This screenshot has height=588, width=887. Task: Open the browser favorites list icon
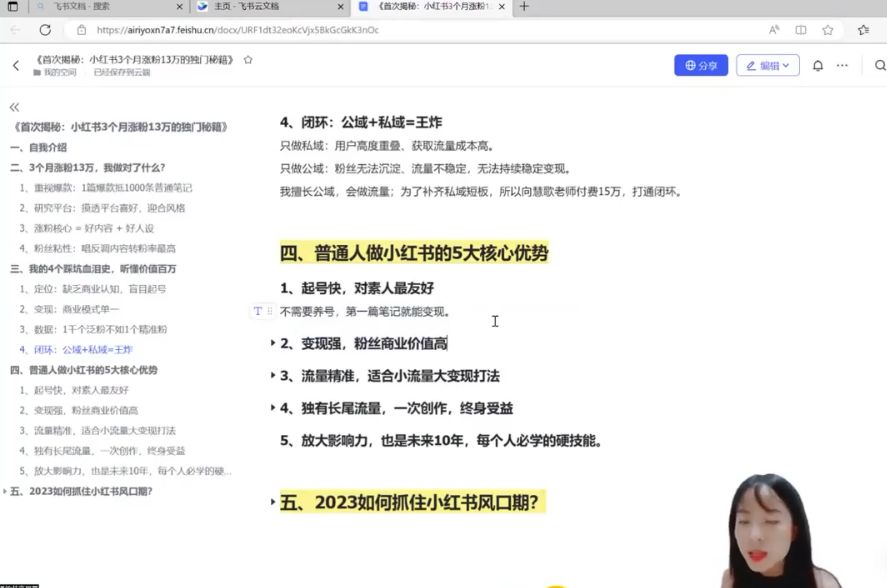point(863,30)
